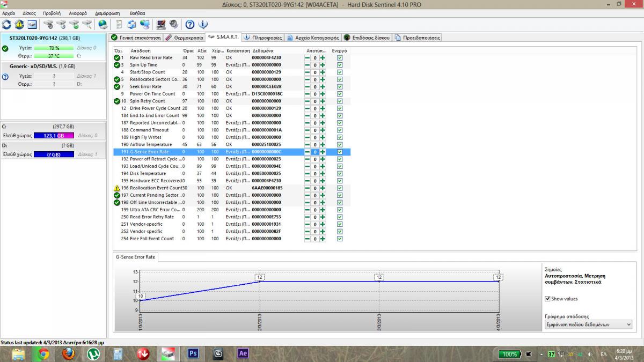Click the blue disk panel toolbar icon

pos(32,24)
